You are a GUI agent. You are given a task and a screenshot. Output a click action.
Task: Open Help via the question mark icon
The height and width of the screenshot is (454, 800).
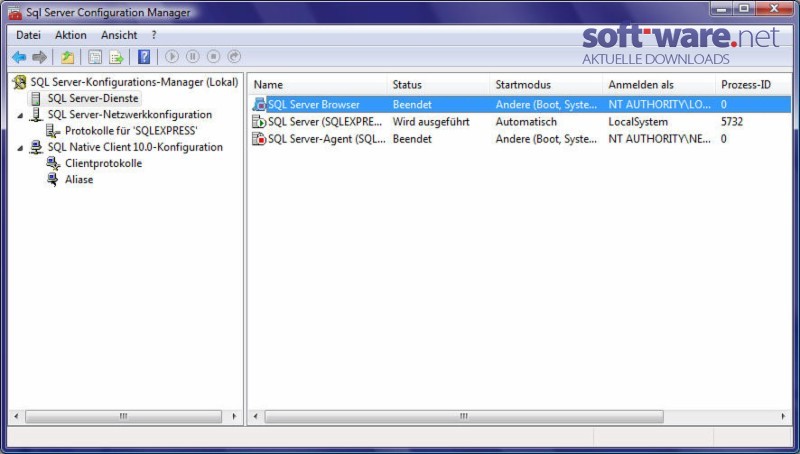[x=144, y=57]
